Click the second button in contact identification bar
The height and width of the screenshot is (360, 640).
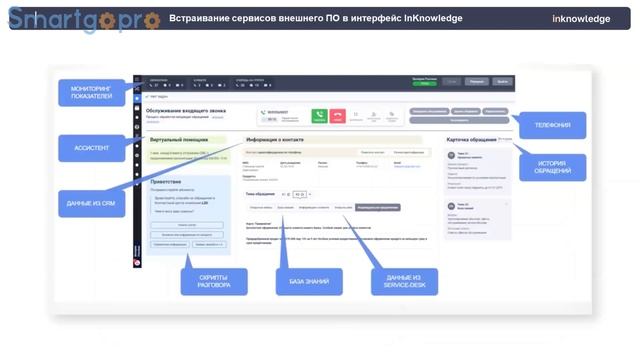tap(409, 152)
